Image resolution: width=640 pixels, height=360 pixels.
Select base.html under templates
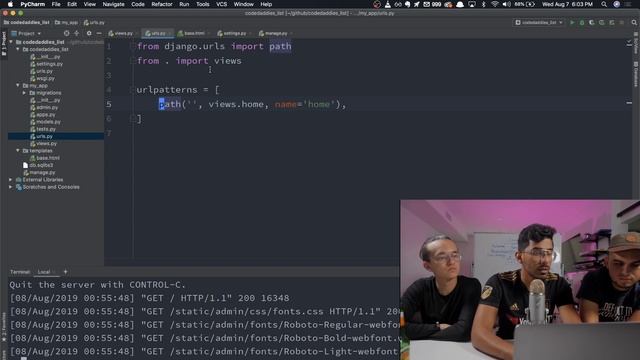pyautogui.click(x=47, y=158)
